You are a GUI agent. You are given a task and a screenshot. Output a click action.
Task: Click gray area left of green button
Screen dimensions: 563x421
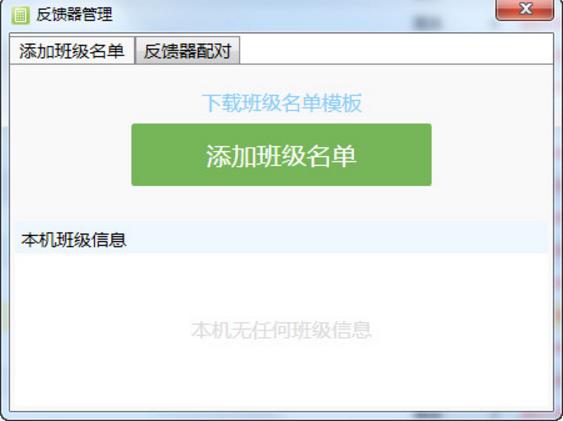72,155
